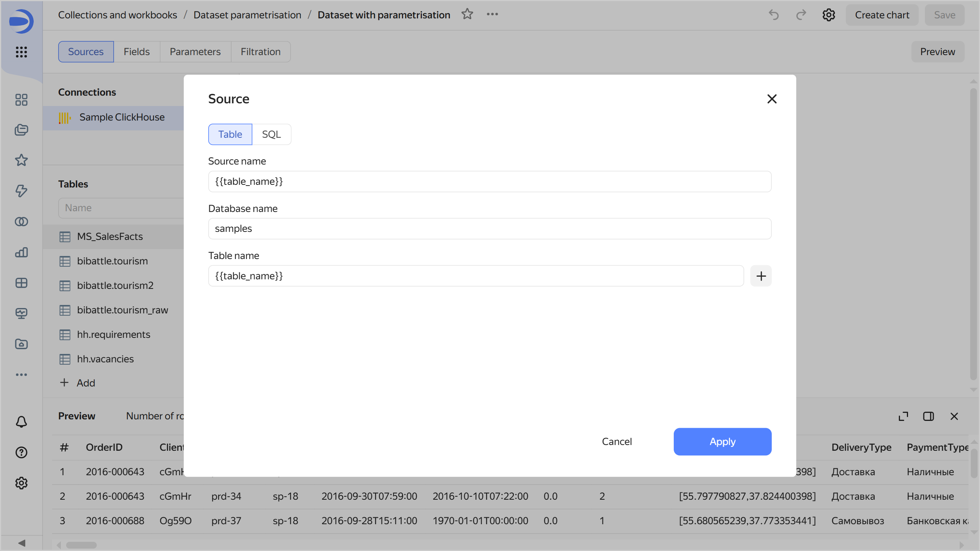Open the three-dots menu beside dataset title
The height and width of the screenshot is (551, 980).
(x=492, y=15)
